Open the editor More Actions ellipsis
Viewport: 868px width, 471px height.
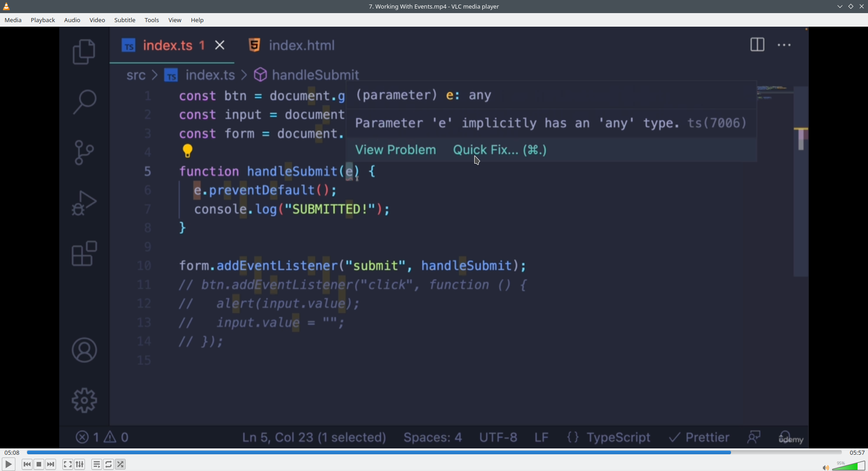[x=784, y=45]
